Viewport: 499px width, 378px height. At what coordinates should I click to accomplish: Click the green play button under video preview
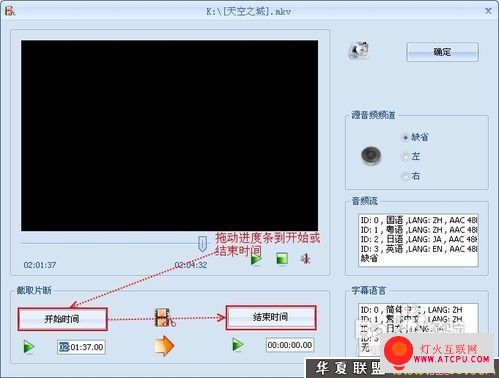[256, 259]
